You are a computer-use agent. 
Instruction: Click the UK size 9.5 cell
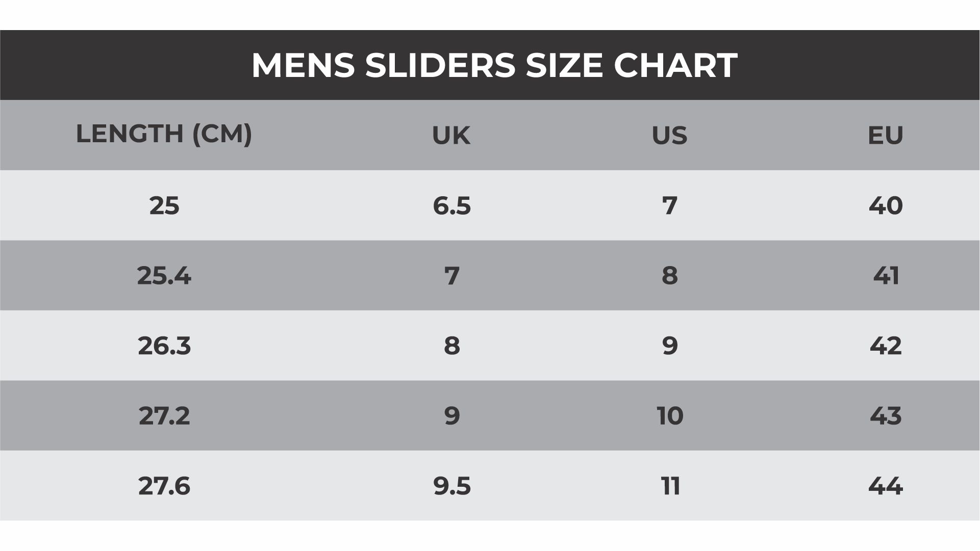point(451,486)
